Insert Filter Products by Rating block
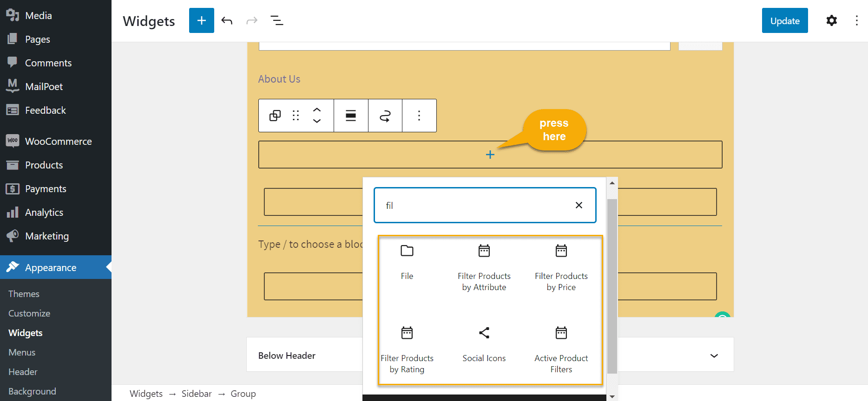Image resolution: width=868 pixels, height=401 pixels. pyautogui.click(x=407, y=350)
